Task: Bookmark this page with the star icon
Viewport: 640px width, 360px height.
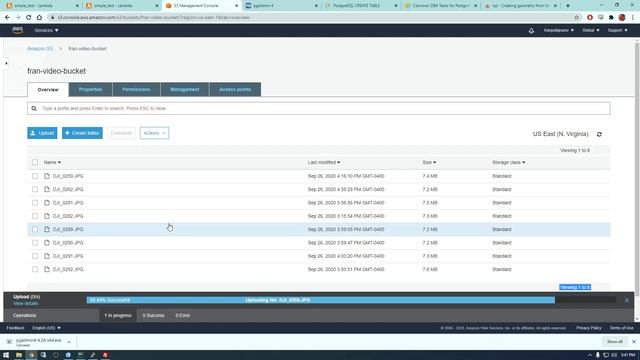Action: pyautogui.click(x=576, y=18)
